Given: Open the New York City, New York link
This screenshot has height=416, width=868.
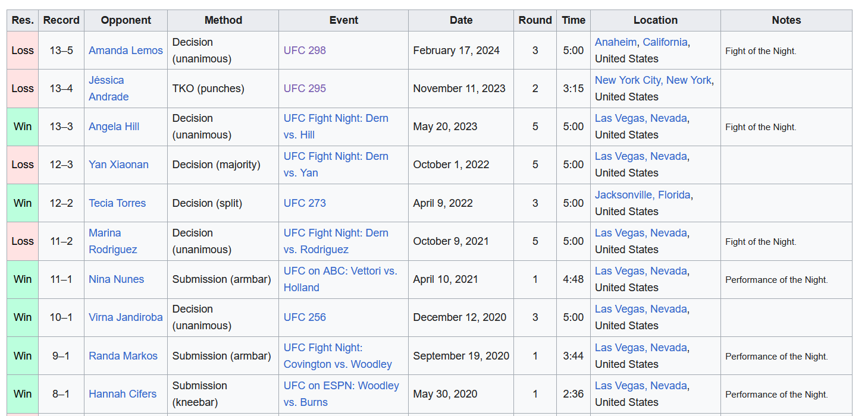Looking at the screenshot, I should [x=653, y=80].
